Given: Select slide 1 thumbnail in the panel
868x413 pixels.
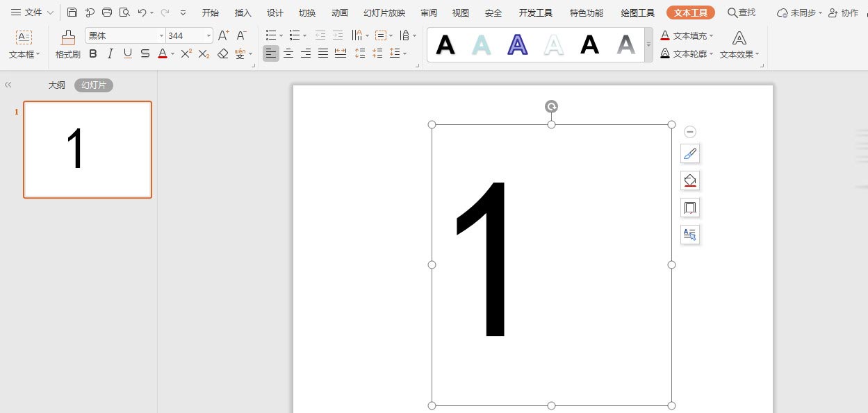Looking at the screenshot, I should pos(88,149).
